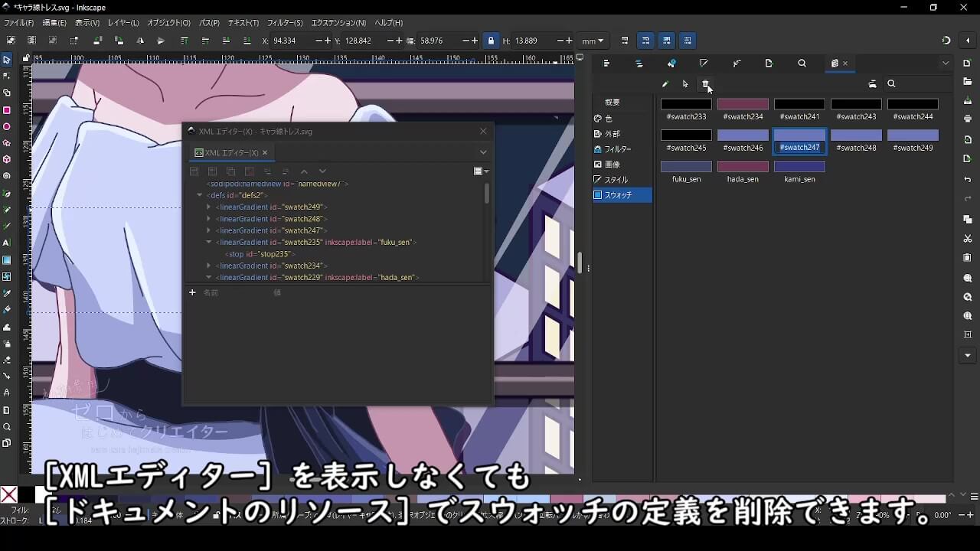This screenshot has height=551, width=980.
Task: Select the Star polygon tool
Action: (x=7, y=143)
